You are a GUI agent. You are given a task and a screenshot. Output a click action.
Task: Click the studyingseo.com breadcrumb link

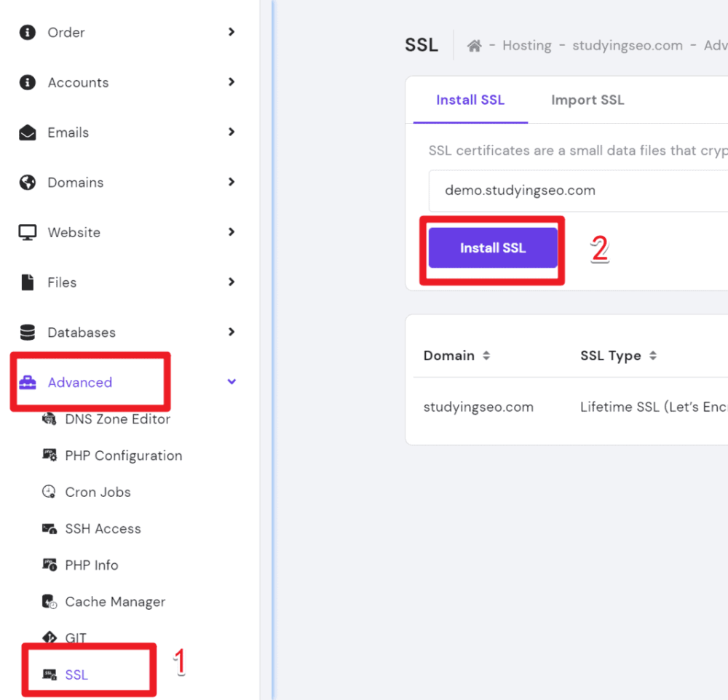[628, 46]
